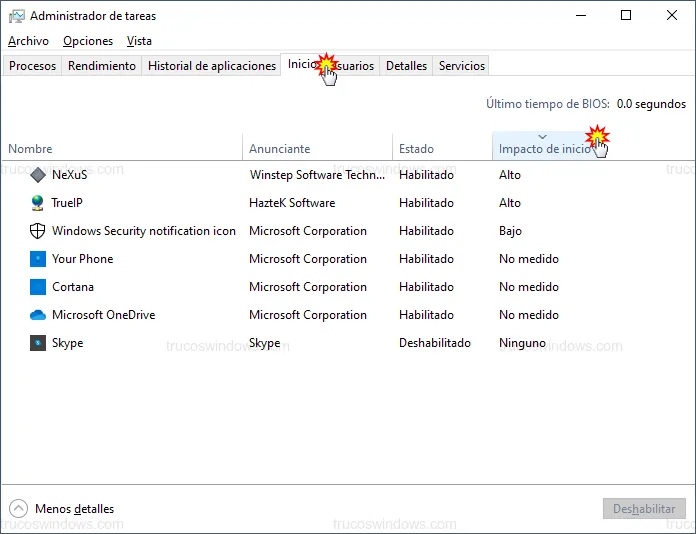Select the Windows Security shield icon
This screenshot has width=696, height=534.
pyautogui.click(x=38, y=231)
